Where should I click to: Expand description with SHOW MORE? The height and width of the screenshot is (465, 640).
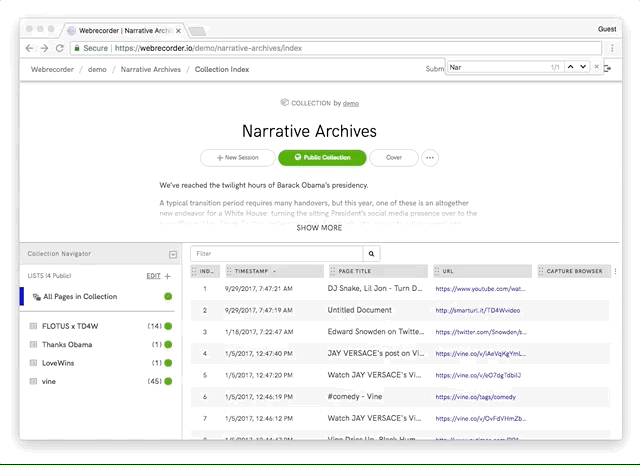coord(319,228)
